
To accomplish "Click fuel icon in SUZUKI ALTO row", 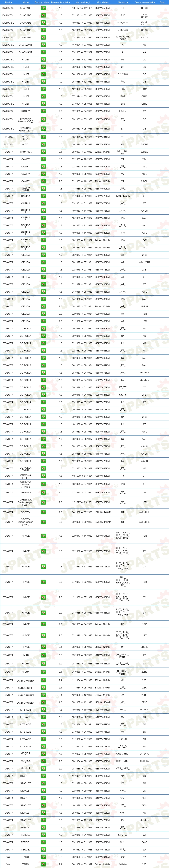I will [x=43, y=144].
